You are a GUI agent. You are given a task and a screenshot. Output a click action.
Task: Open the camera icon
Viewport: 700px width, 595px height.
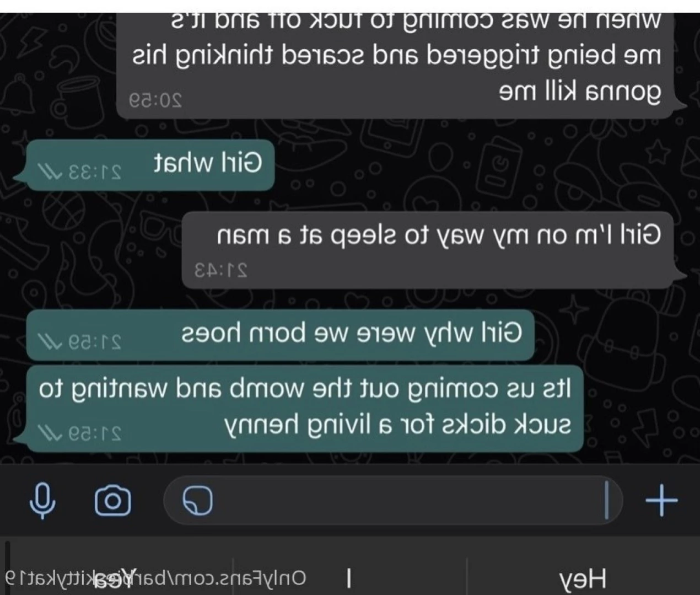coord(113,501)
